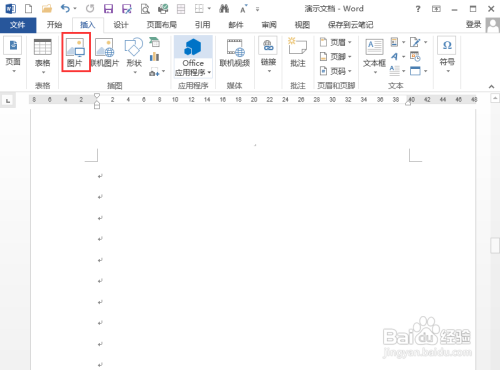The height and width of the screenshot is (370, 500).
Task: Click the SmartArt icon in 插图 group
Action: (x=154, y=42)
